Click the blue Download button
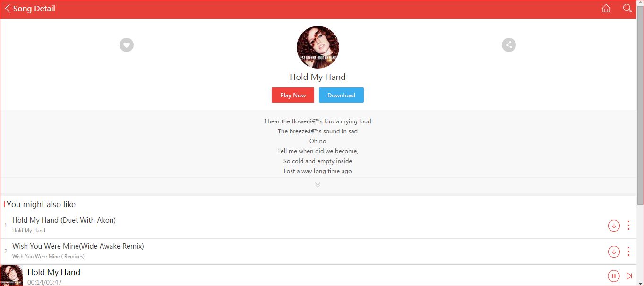This screenshot has height=286, width=644. point(341,95)
